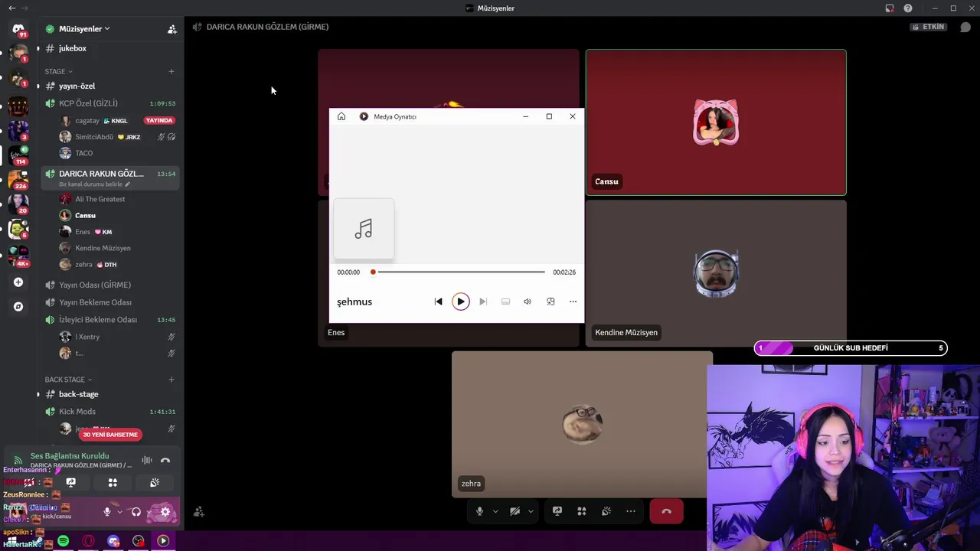Mute microphone in the bottom call bar
The height and width of the screenshot is (551, 980).
click(480, 511)
